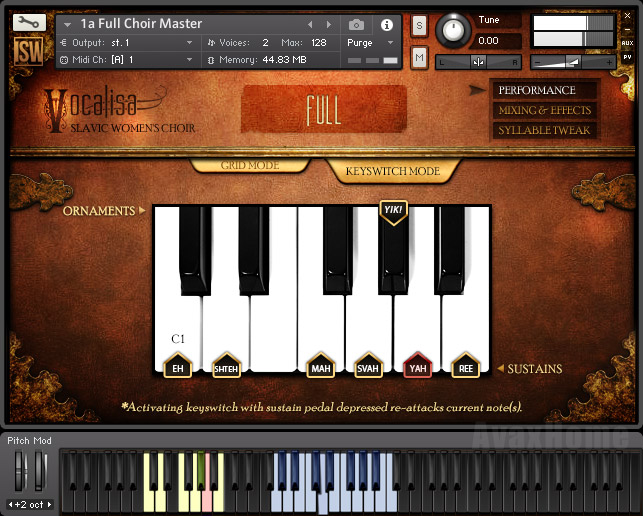Select the SHTEH sustain keyswitch
This screenshot has height=516, width=643.
(226, 365)
